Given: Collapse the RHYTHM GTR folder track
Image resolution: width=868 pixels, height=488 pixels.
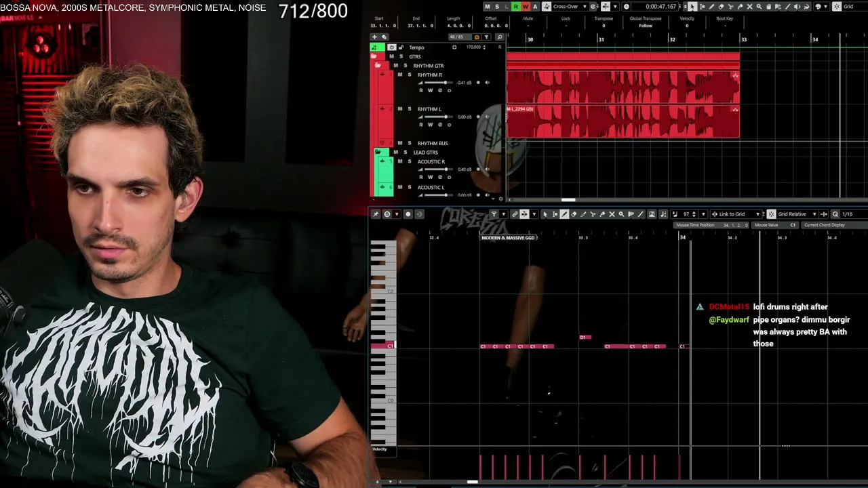Looking at the screenshot, I should click(378, 66).
